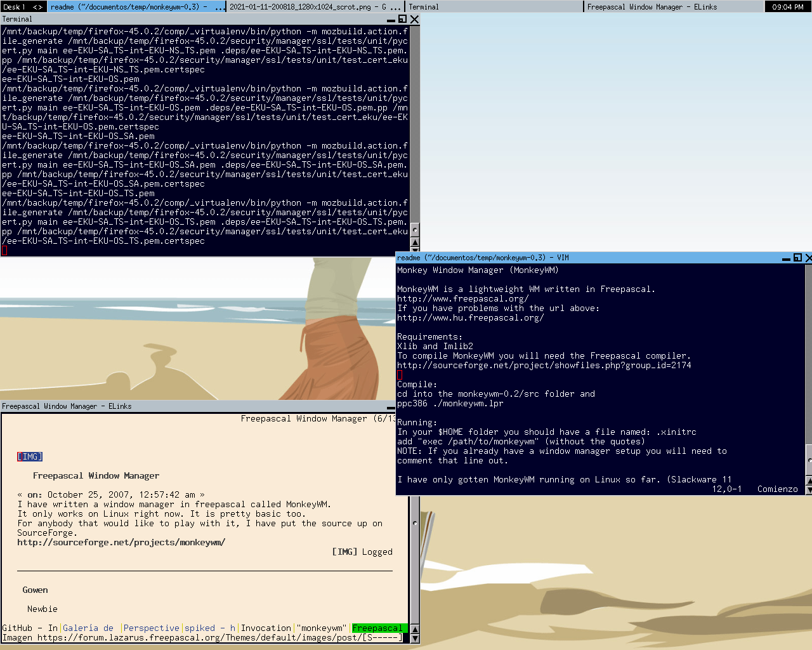Click the ELinks scrollbar down arrow
The width and height of the screenshot is (812, 650).
point(415,639)
